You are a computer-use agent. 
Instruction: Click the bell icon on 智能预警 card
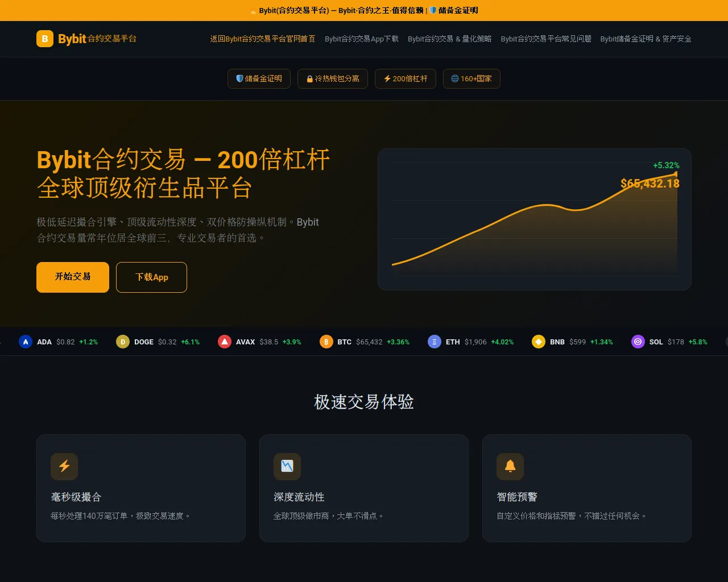510,467
